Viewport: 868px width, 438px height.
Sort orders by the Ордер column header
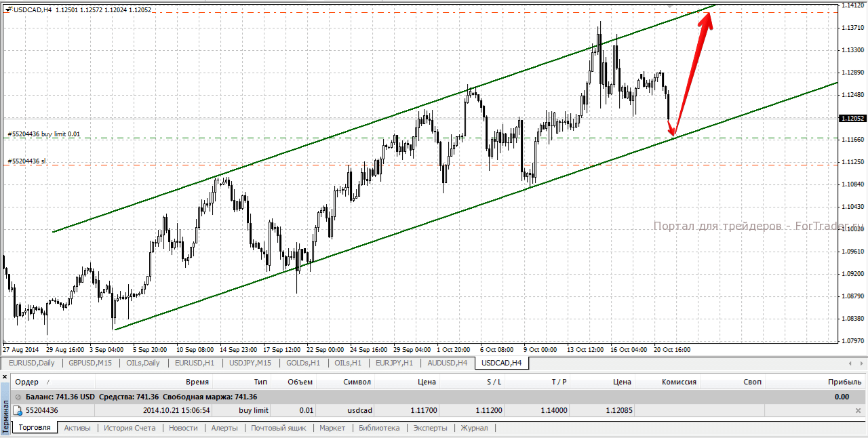point(27,382)
